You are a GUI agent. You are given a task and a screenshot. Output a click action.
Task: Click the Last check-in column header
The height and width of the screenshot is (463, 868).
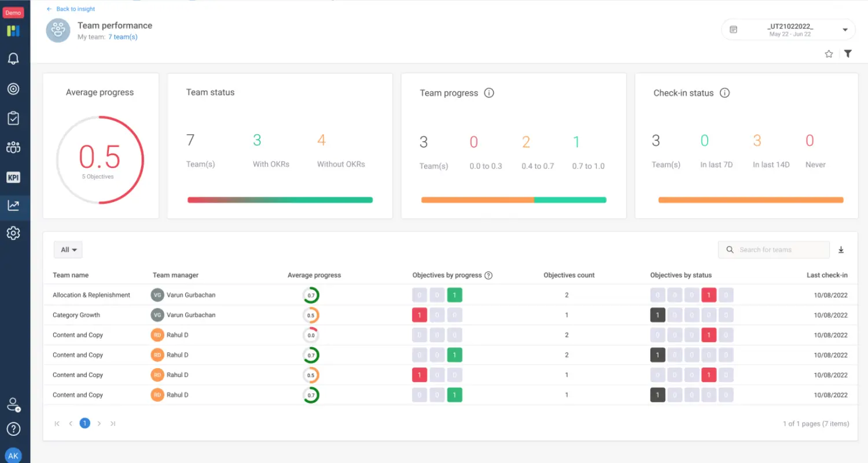[x=827, y=275]
